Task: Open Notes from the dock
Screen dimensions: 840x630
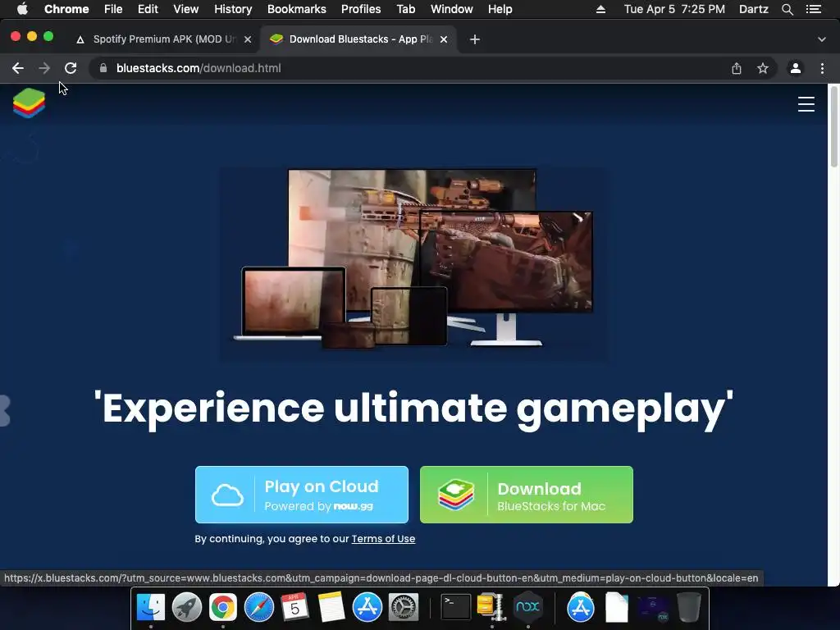Action: (x=331, y=607)
